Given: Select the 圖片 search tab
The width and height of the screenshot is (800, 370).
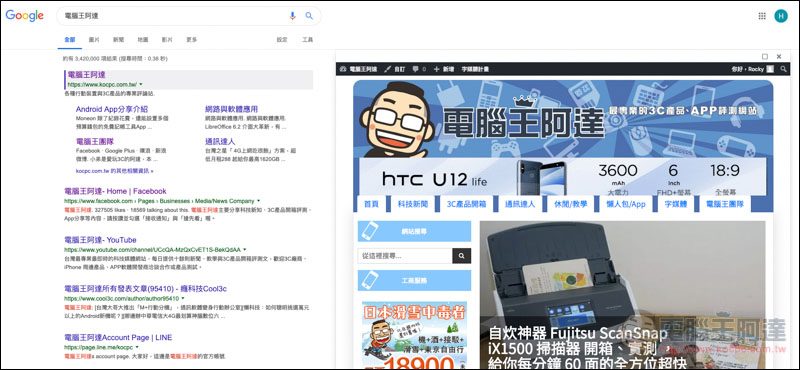Looking at the screenshot, I should pos(94,40).
